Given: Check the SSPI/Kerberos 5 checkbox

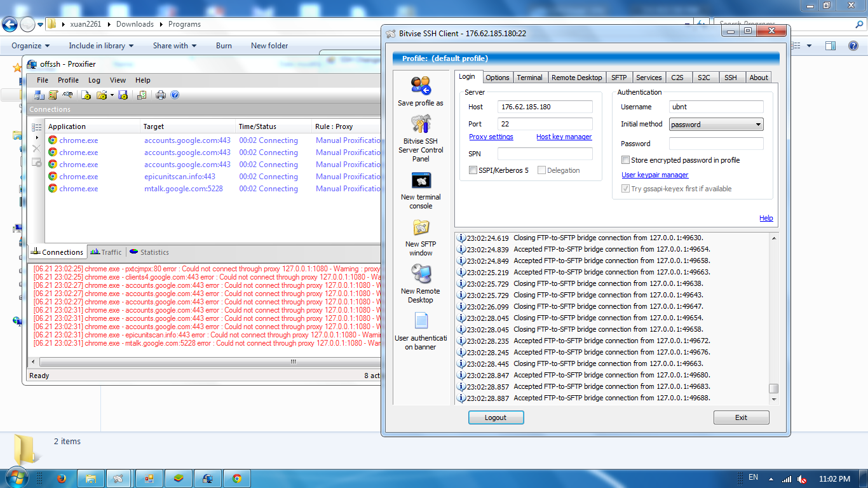Looking at the screenshot, I should [x=473, y=170].
